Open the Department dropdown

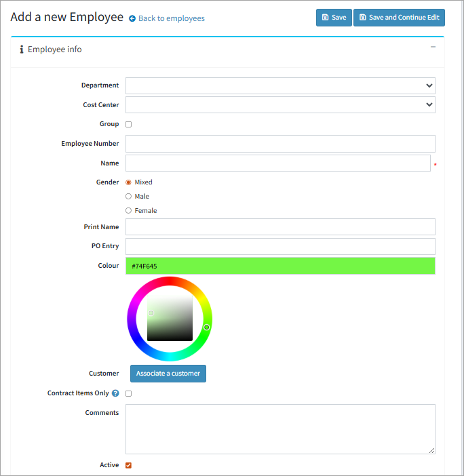pyautogui.click(x=280, y=85)
